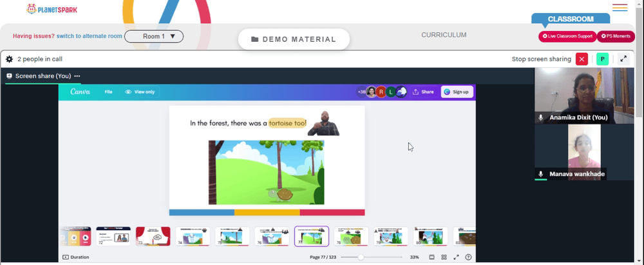Click the 33% zoom percentage
The height and width of the screenshot is (265, 644).
(x=414, y=257)
